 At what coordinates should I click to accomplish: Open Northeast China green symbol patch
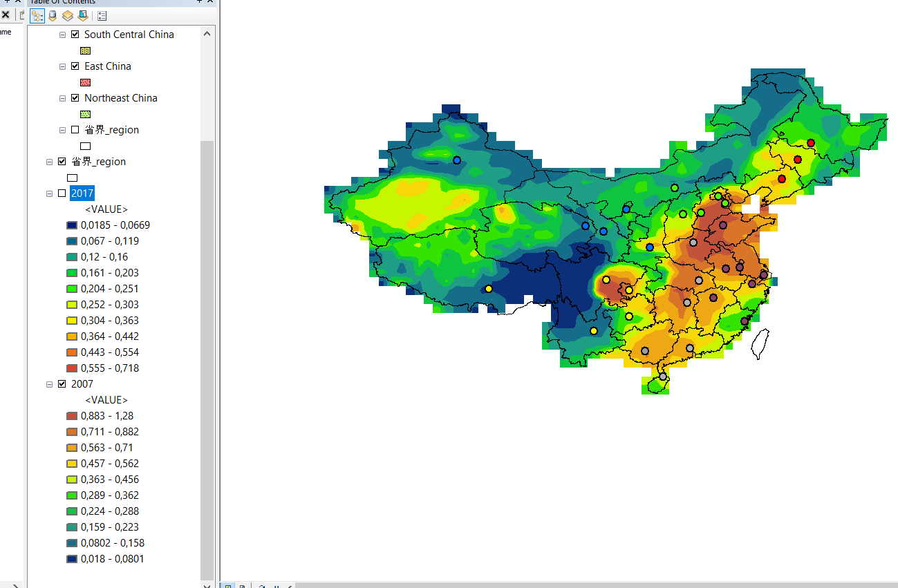[x=86, y=114]
